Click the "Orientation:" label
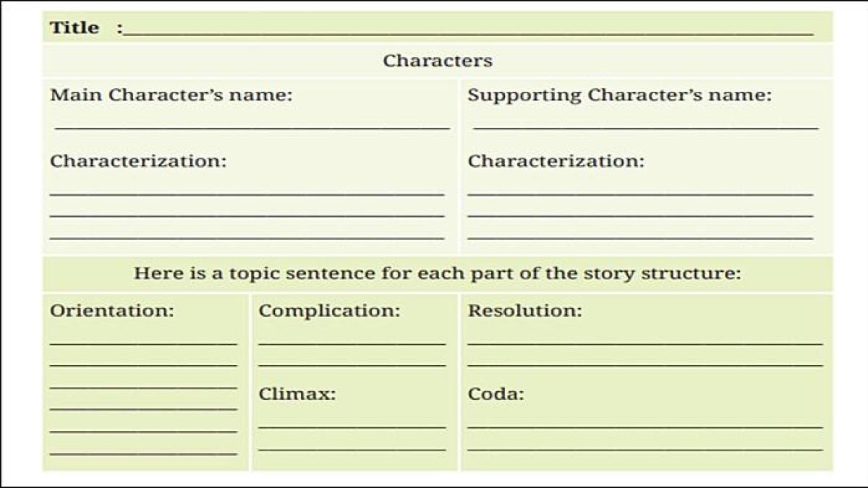This screenshot has width=868, height=488. (x=112, y=312)
